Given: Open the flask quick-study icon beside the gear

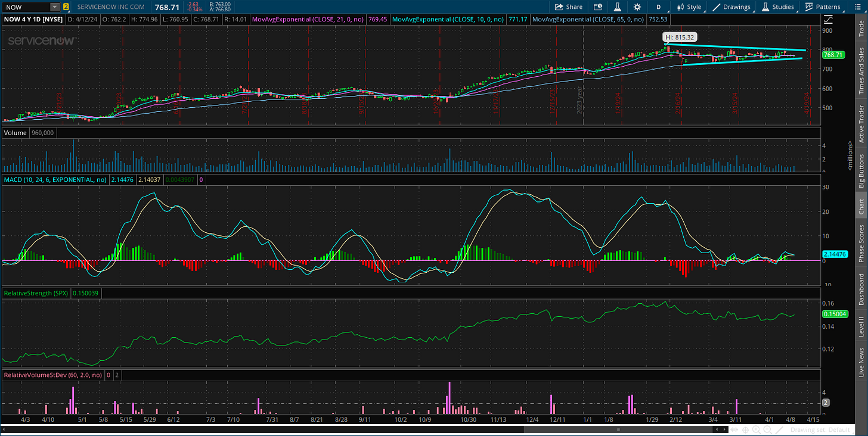Looking at the screenshot, I should coord(618,7).
